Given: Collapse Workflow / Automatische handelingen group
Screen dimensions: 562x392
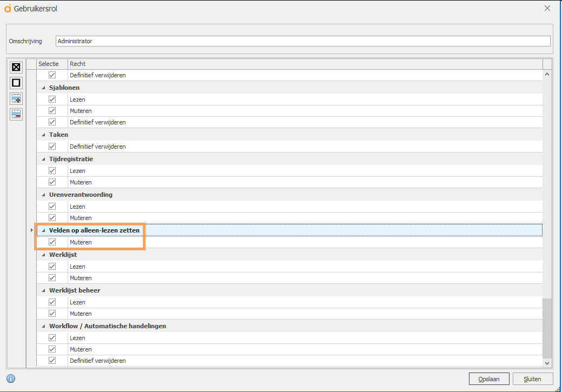Looking at the screenshot, I should click(x=43, y=326).
